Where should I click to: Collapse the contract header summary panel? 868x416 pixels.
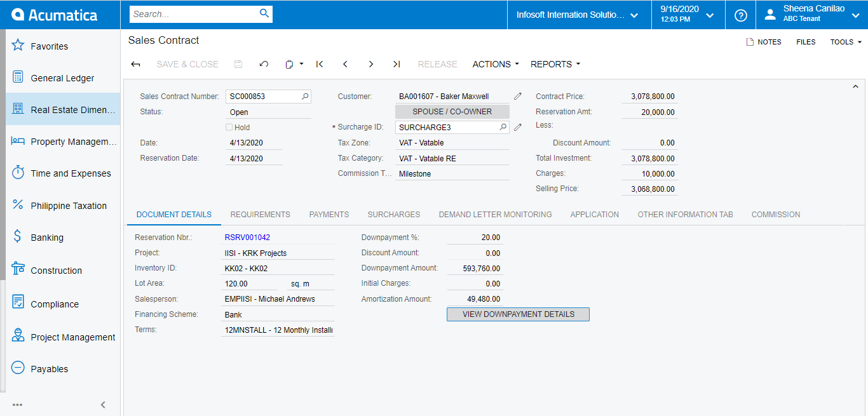pyautogui.click(x=855, y=87)
